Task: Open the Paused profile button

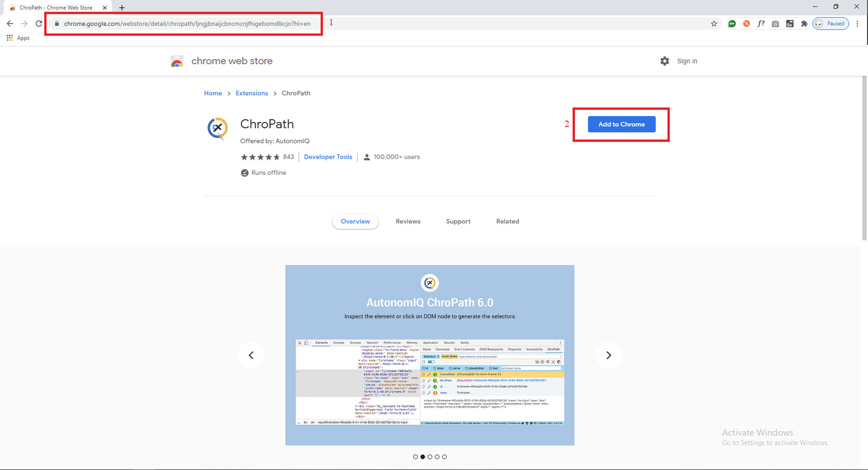Action: pyautogui.click(x=831, y=24)
